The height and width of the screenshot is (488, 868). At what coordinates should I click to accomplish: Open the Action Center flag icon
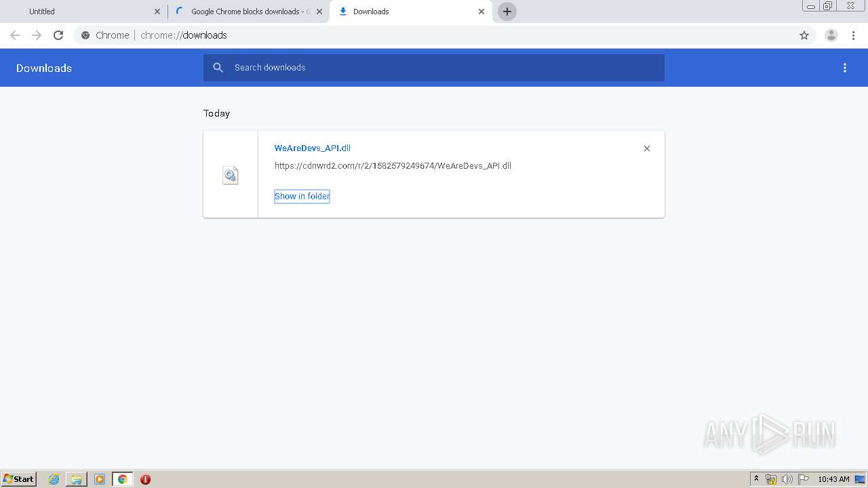pos(804,479)
